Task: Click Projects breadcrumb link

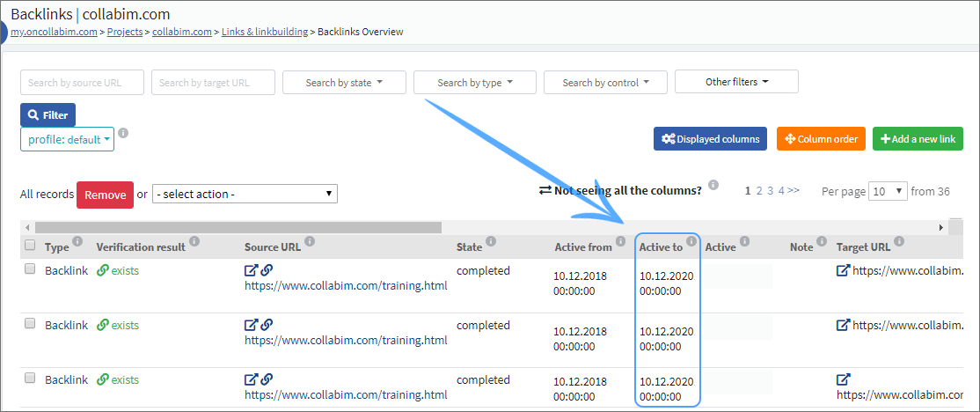Action: [x=126, y=32]
